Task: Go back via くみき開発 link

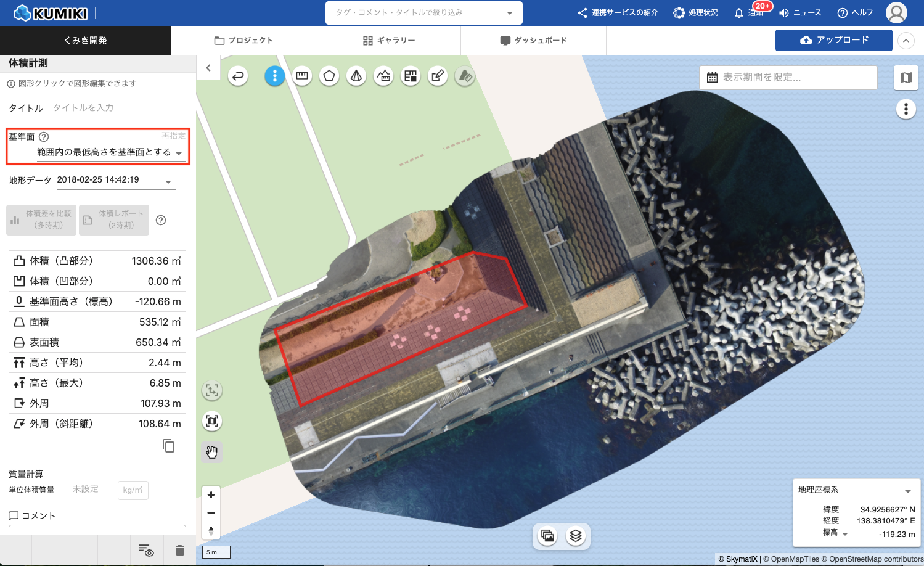Action: 86,41
